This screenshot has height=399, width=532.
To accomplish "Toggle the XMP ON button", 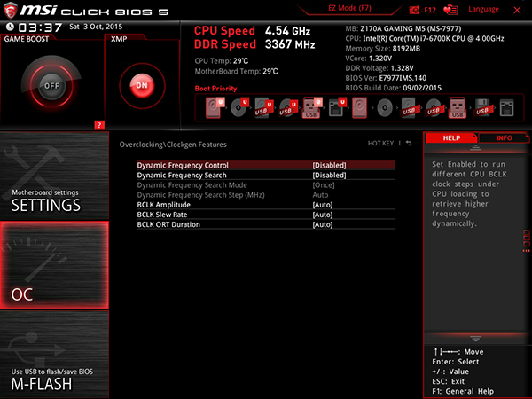I will click(x=142, y=85).
